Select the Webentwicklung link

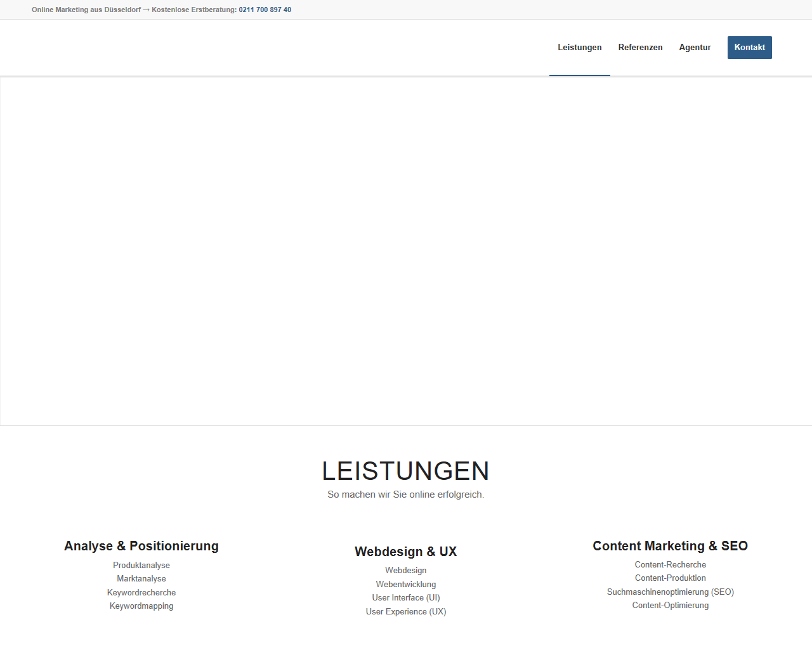[x=405, y=584]
